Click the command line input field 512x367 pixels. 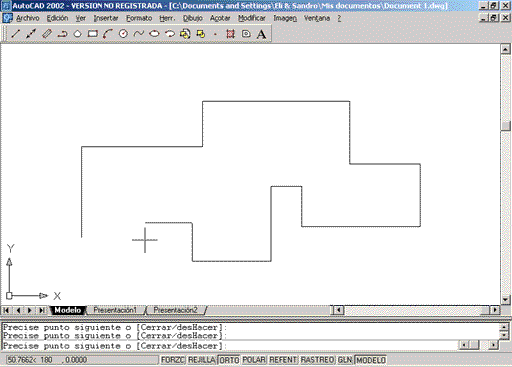coord(230,346)
